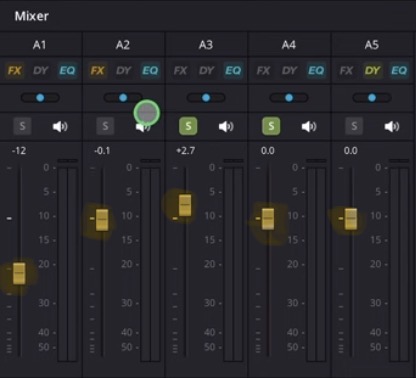Mute track A4 with speaker icon
The width and height of the screenshot is (416, 378).
coord(309,126)
